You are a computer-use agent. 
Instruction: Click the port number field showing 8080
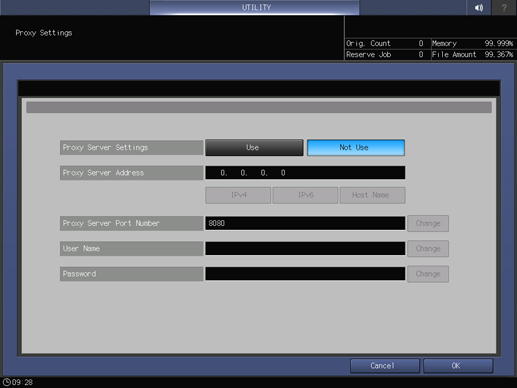305,223
